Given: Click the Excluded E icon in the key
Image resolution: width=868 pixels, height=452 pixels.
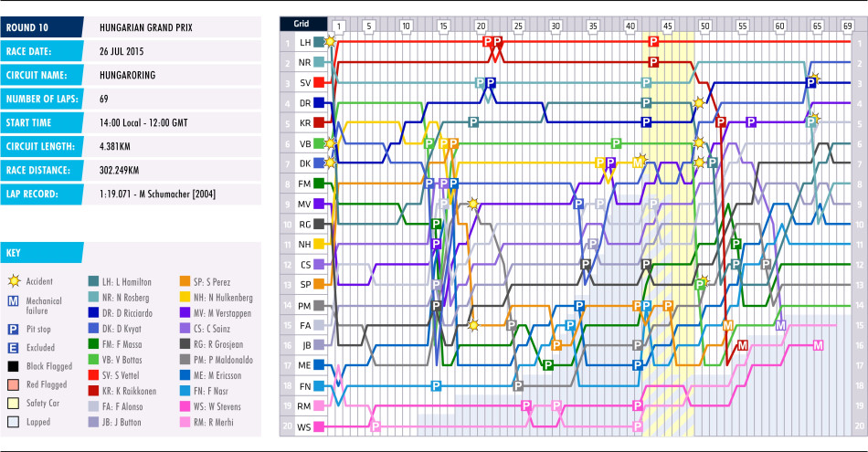Looking at the screenshot, I should point(14,347).
